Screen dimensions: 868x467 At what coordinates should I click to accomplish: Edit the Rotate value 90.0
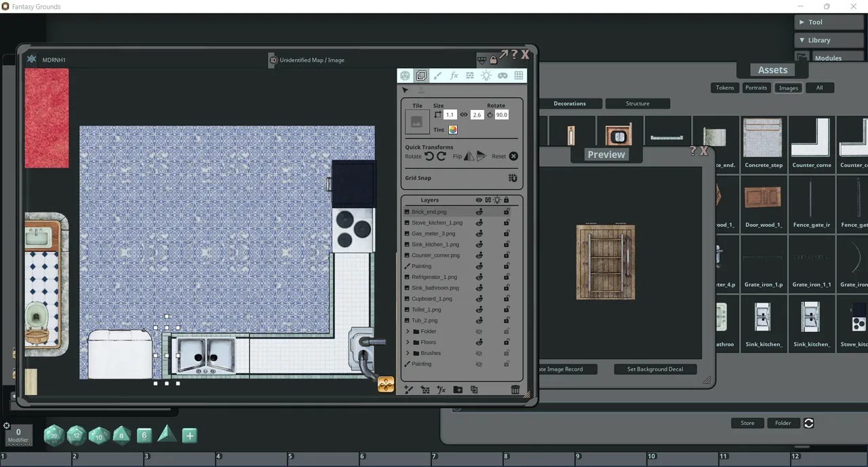(x=501, y=115)
